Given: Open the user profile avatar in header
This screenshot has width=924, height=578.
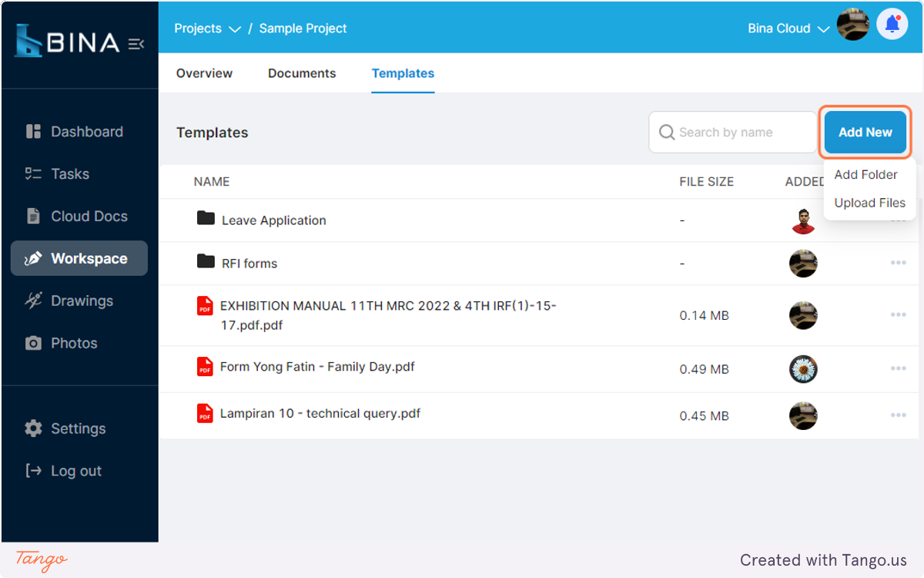Looking at the screenshot, I should 853,25.
